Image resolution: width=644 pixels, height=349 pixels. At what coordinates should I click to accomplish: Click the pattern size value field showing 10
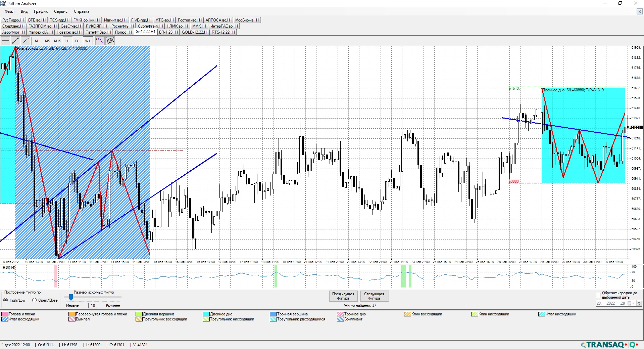click(93, 305)
